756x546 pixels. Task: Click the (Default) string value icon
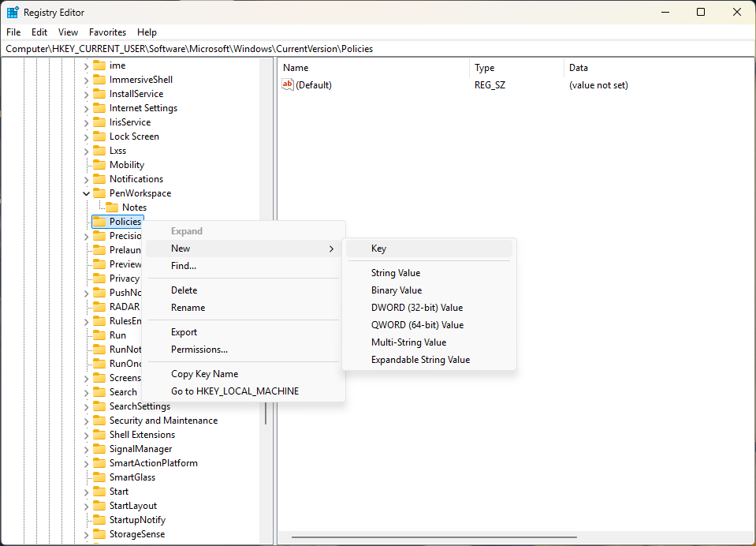coord(289,84)
